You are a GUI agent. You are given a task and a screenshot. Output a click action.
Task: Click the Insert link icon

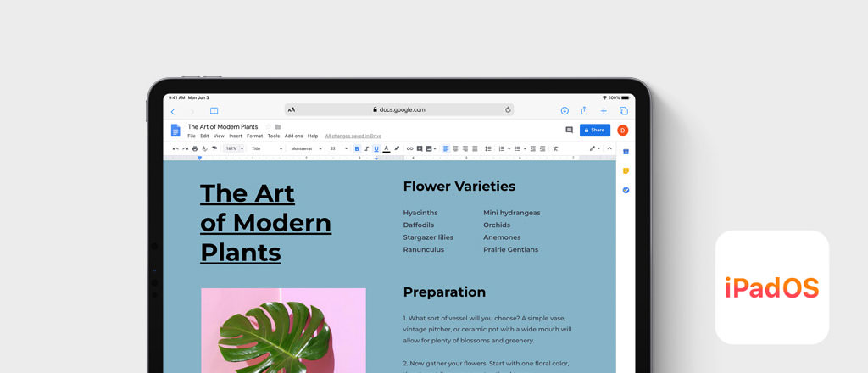pyautogui.click(x=409, y=148)
